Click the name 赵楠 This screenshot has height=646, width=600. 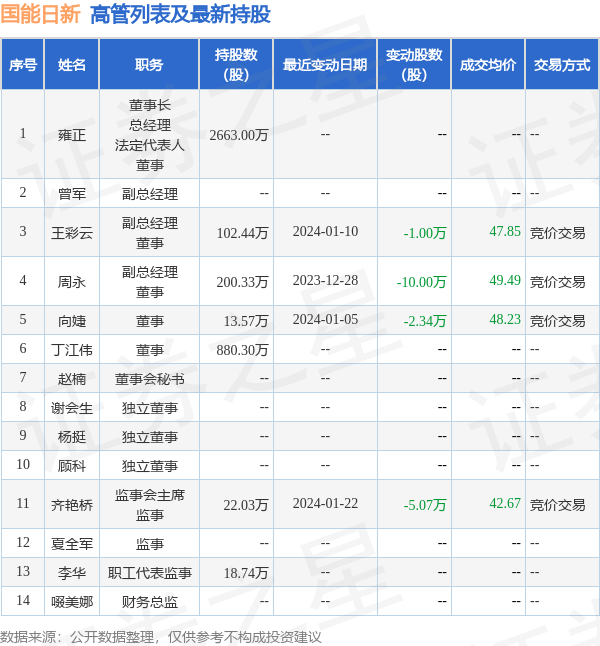click(72, 379)
